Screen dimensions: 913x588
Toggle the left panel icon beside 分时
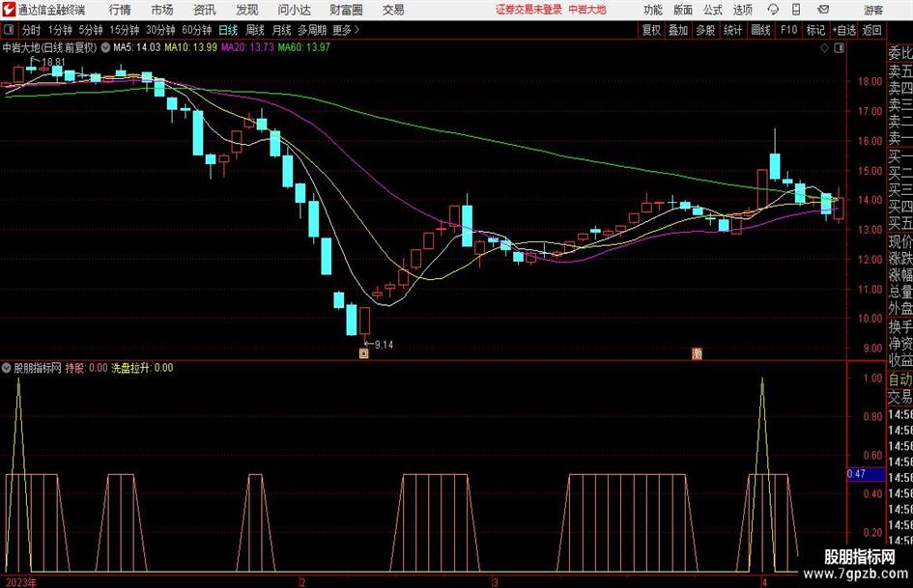pyautogui.click(x=9, y=30)
